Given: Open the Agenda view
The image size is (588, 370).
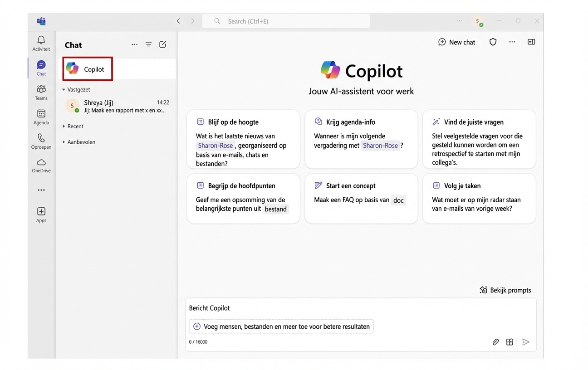Looking at the screenshot, I should click(41, 117).
